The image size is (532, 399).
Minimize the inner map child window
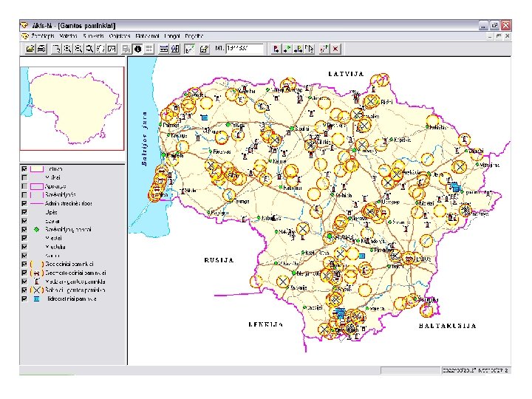click(490, 36)
